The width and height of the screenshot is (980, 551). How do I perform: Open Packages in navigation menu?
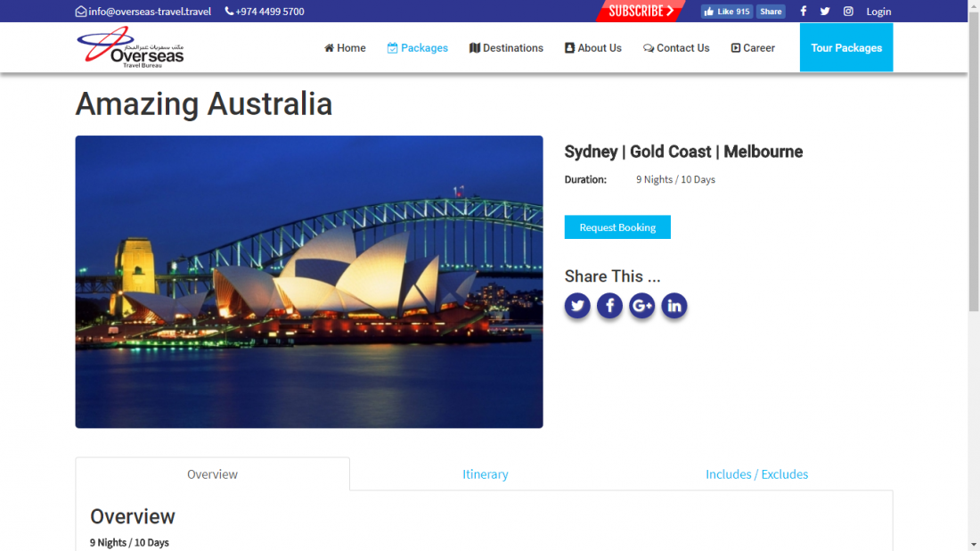point(418,48)
